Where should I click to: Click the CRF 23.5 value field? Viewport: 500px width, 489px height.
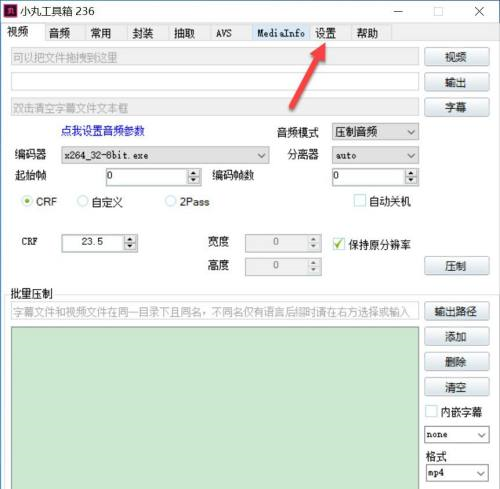pos(93,243)
